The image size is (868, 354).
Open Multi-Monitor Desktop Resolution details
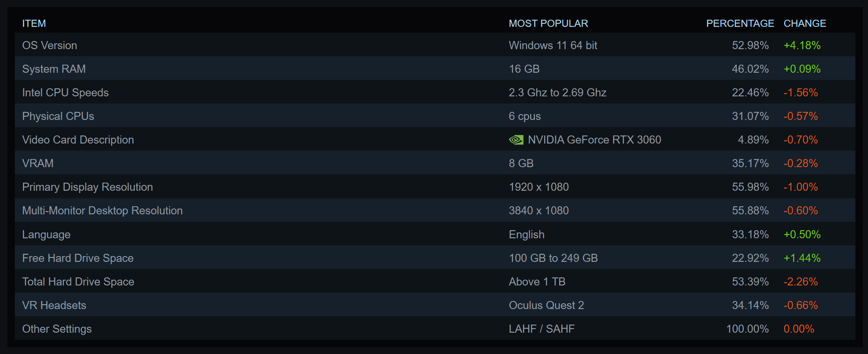coord(102,210)
